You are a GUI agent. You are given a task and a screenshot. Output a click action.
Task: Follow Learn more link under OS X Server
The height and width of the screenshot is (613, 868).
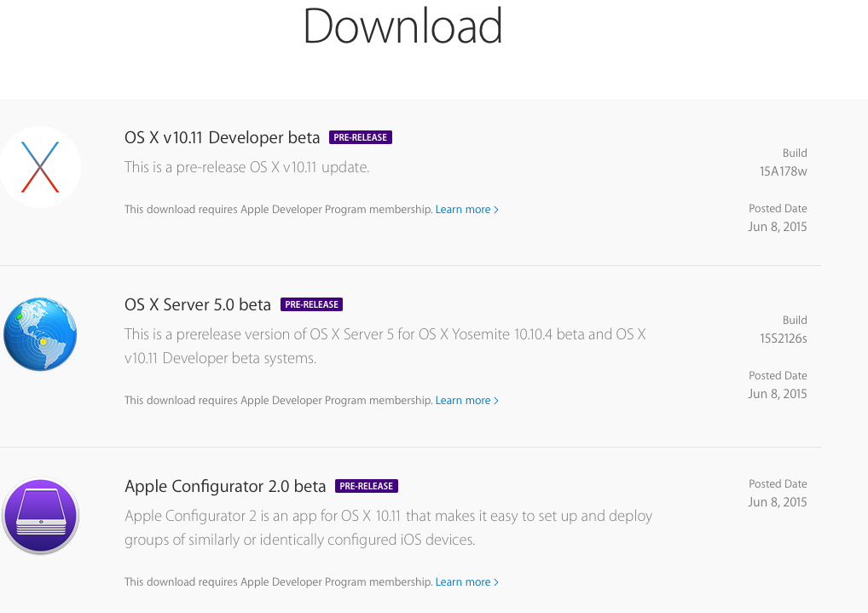(466, 400)
